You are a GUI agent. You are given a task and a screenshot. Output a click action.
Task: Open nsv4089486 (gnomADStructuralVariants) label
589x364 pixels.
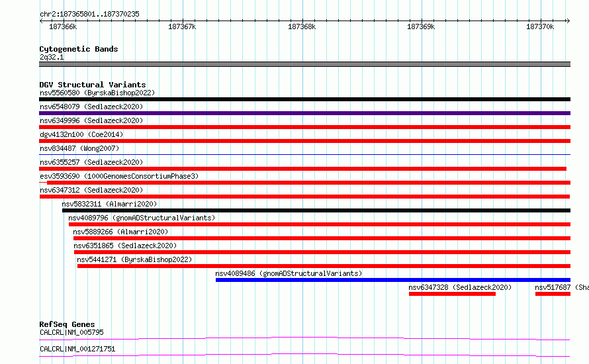click(x=289, y=273)
